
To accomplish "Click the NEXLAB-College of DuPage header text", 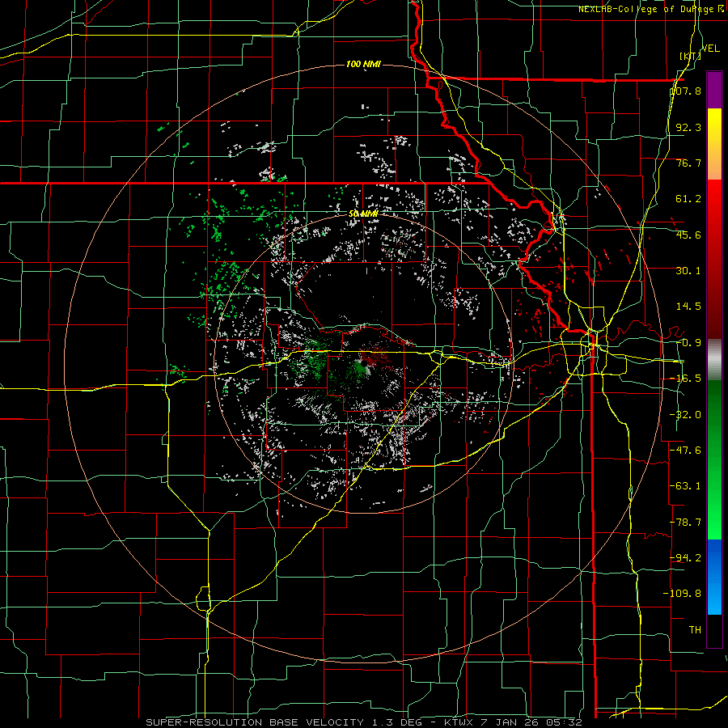I will coord(652,9).
